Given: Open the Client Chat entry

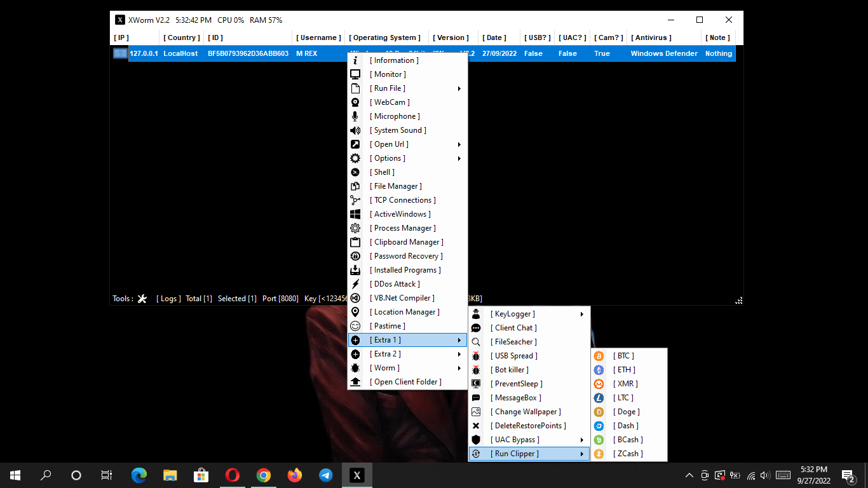Looking at the screenshot, I should [x=513, y=327].
